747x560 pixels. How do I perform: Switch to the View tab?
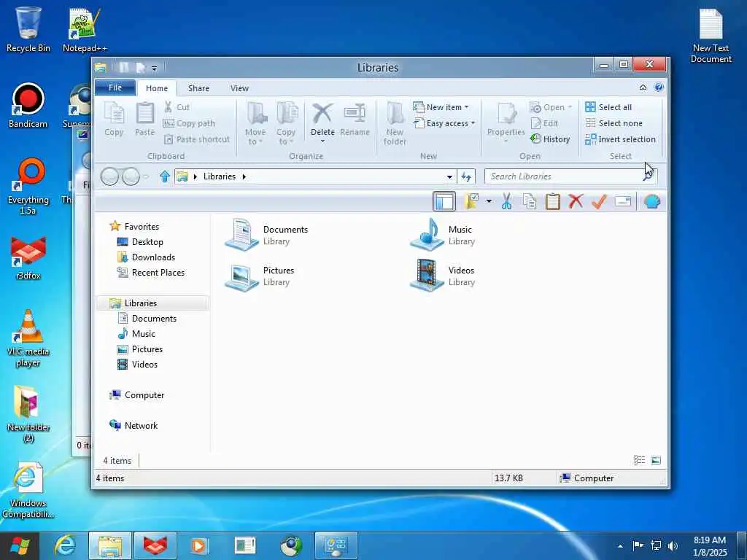coord(239,88)
